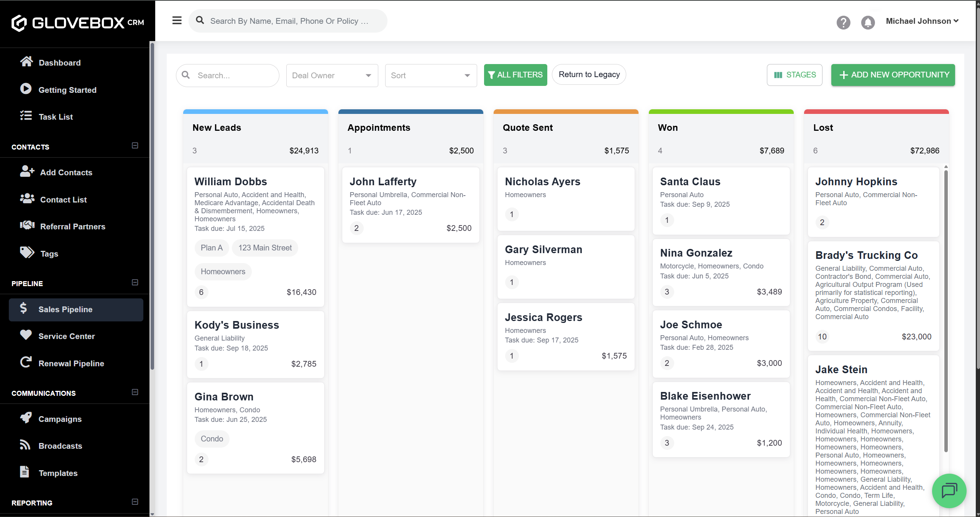This screenshot has width=980, height=517.
Task: Click the help question mark icon
Action: 843,23
